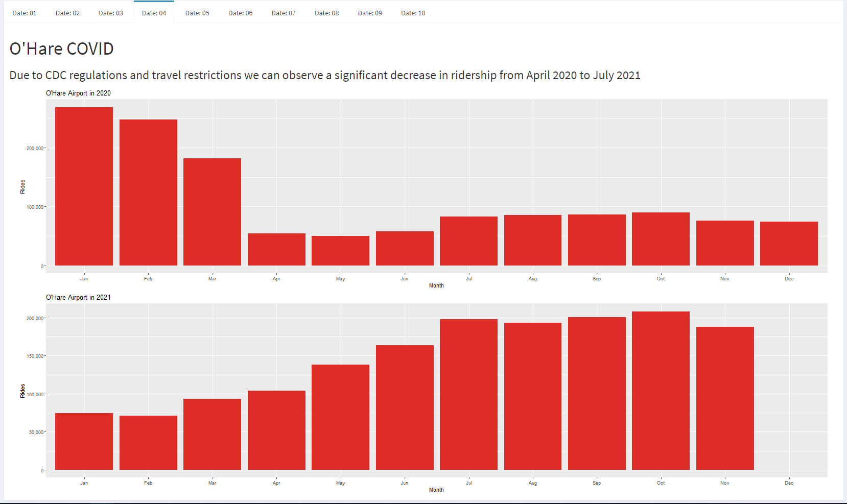Click the July bar in the 2020 chart
This screenshot has width=847, height=504.
coord(468,241)
